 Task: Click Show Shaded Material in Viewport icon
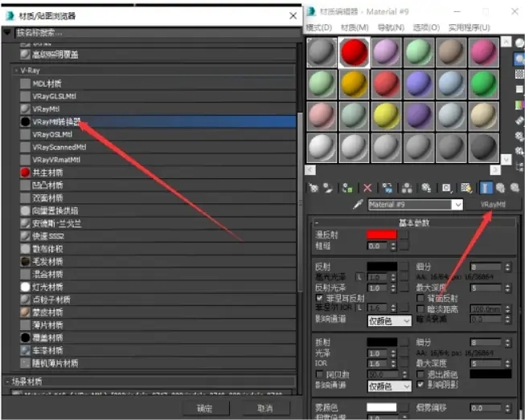coord(466,188)
